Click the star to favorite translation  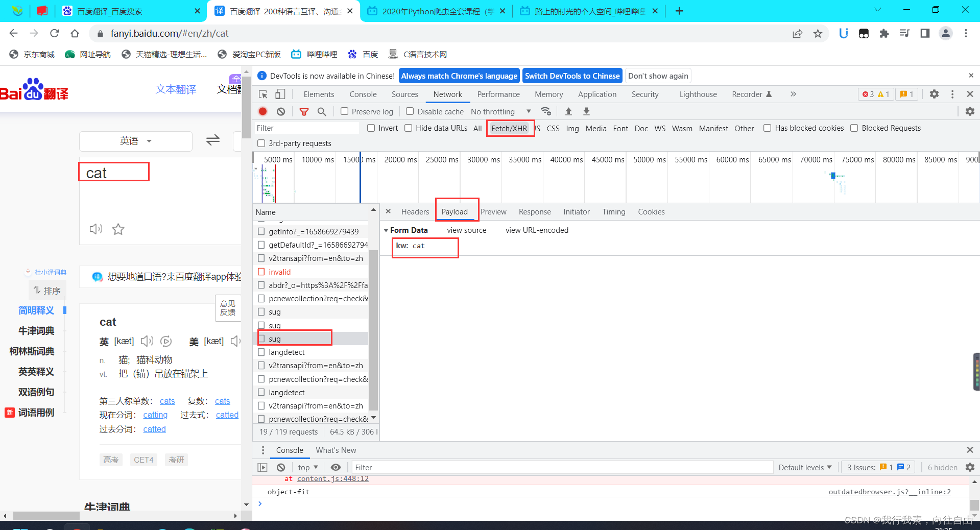point(118,229)
